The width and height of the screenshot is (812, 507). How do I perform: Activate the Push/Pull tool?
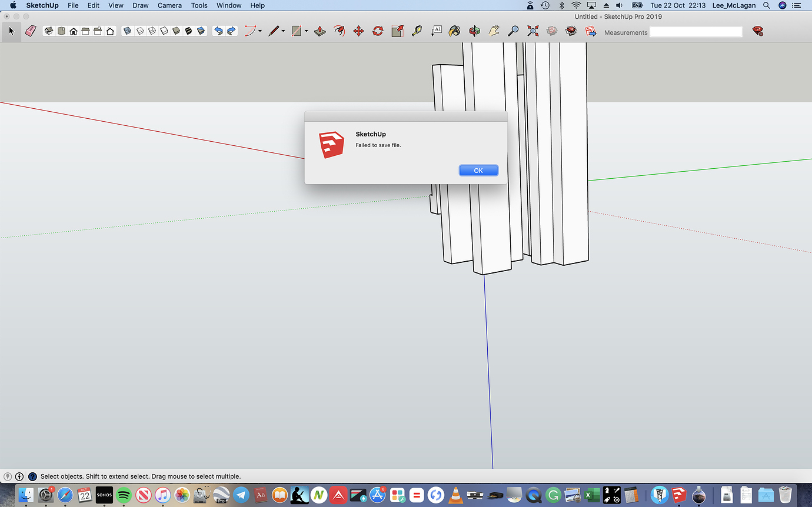pos(320,31)
